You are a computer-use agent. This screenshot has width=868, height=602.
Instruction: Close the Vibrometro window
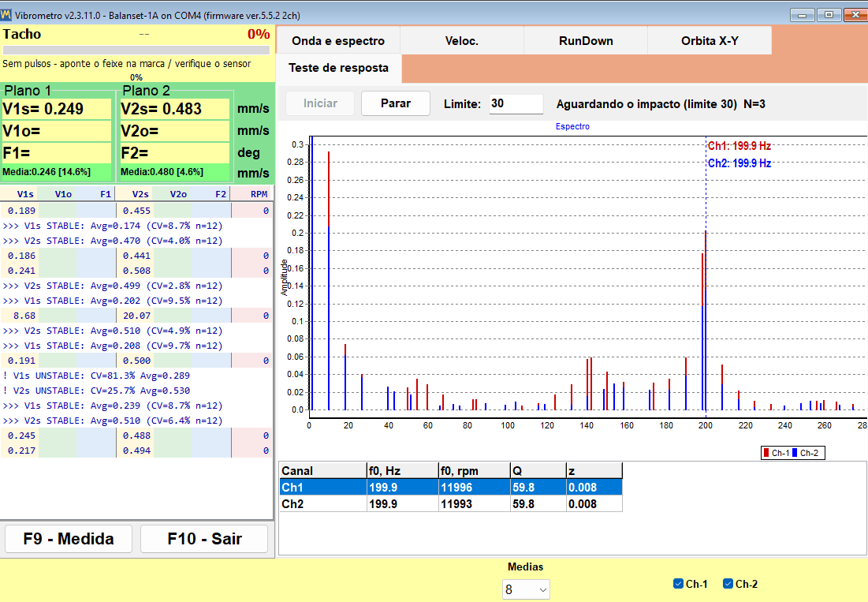[855, 15]
